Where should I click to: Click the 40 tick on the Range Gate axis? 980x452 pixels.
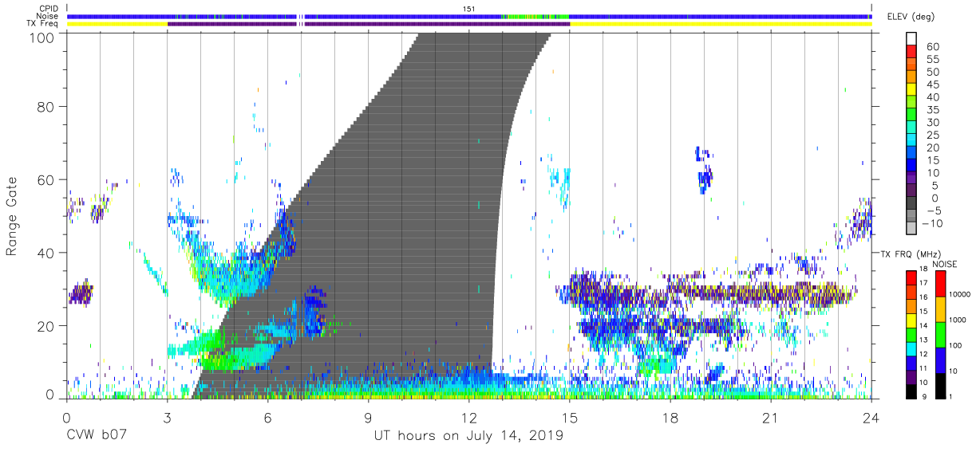[47, 253]
